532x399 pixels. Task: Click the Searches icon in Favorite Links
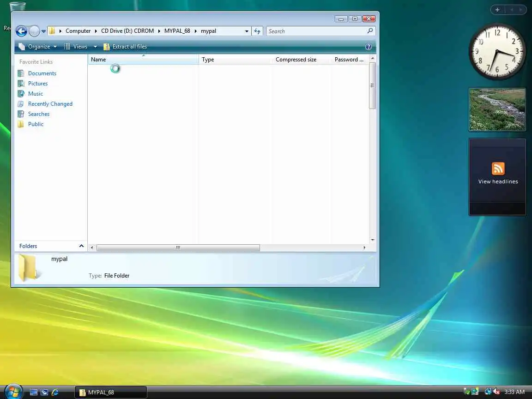21,114
